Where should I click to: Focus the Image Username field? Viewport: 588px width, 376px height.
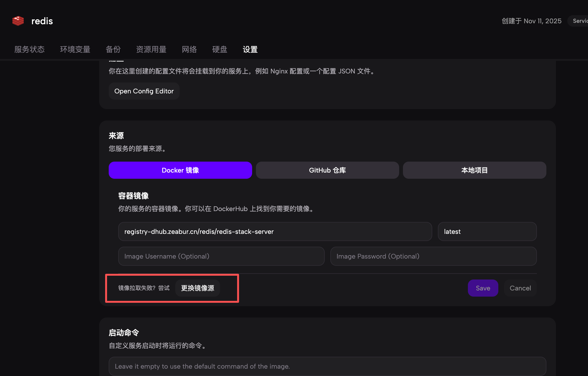pyautogui.click(x=221, y=256)
